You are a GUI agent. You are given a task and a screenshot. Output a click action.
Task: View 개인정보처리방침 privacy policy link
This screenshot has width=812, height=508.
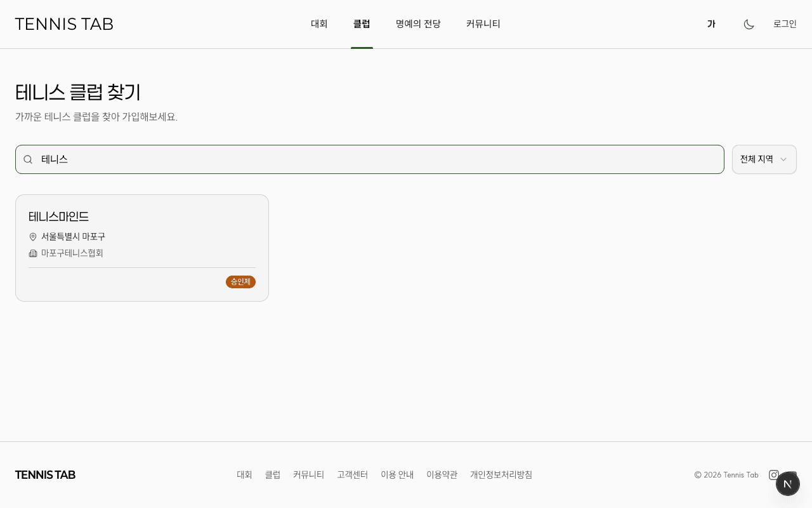(501, 475)
